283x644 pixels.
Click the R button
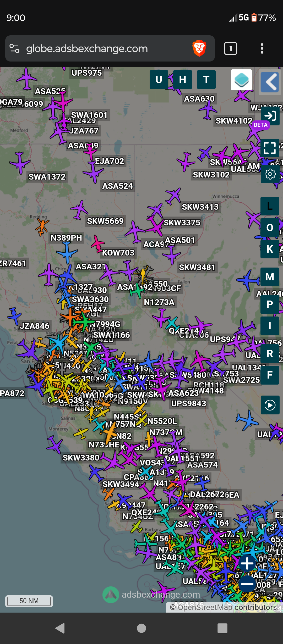point(270,354)
